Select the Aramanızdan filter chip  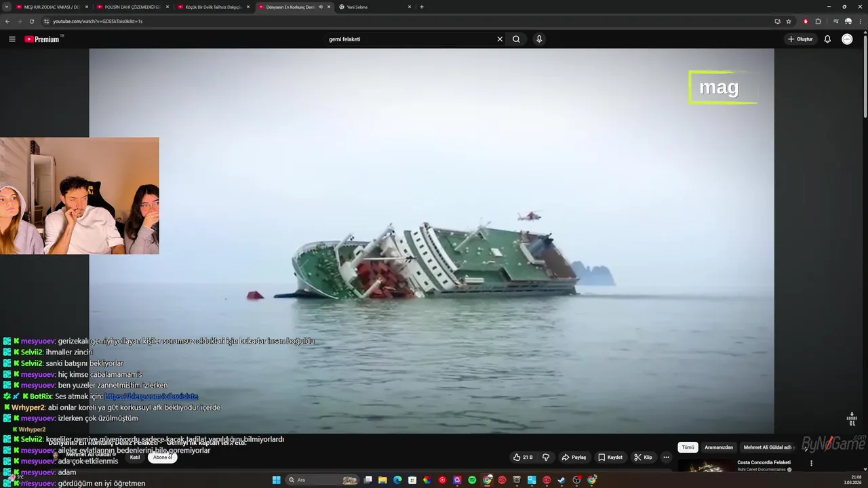coord(719,447)
